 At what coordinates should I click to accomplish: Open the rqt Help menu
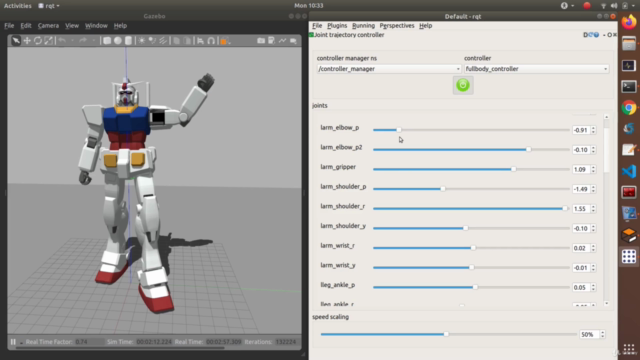(425, 26)
